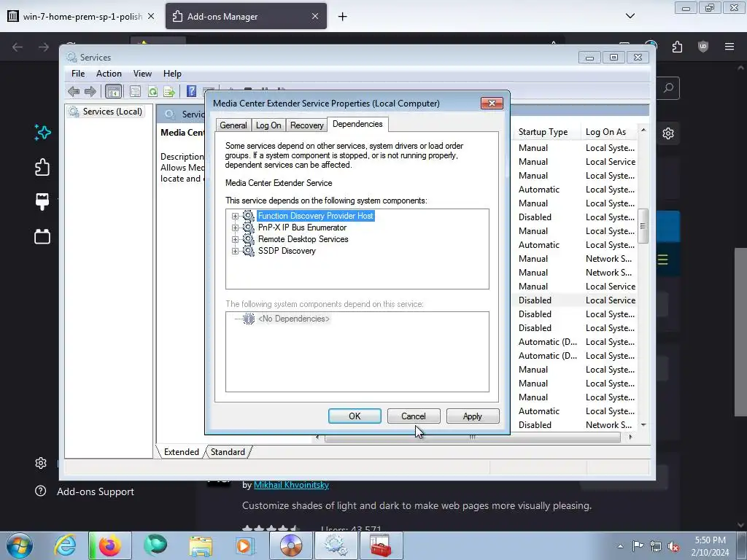Switch to the win-7-home-prem-sp-1-polish browser tab
747x560 pixels.
(x=82, y=16)
